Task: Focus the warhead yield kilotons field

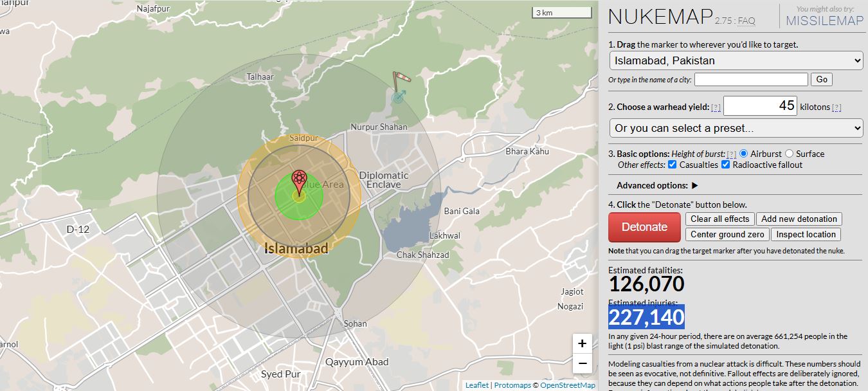Action: pos(760,106)
